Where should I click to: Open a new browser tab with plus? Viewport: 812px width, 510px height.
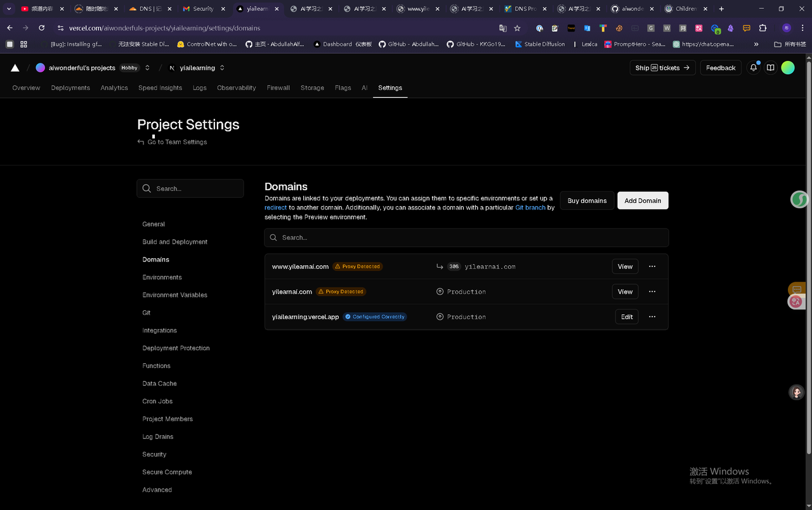721,9
